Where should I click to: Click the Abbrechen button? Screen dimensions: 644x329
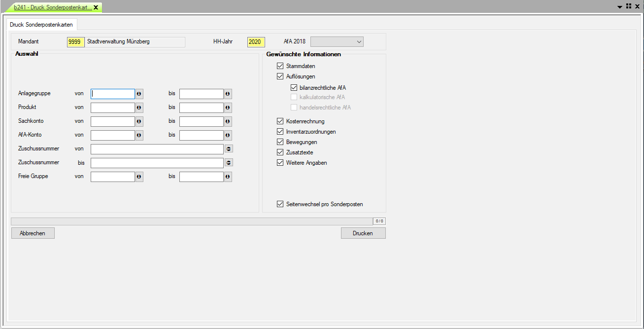coord(33,233)
